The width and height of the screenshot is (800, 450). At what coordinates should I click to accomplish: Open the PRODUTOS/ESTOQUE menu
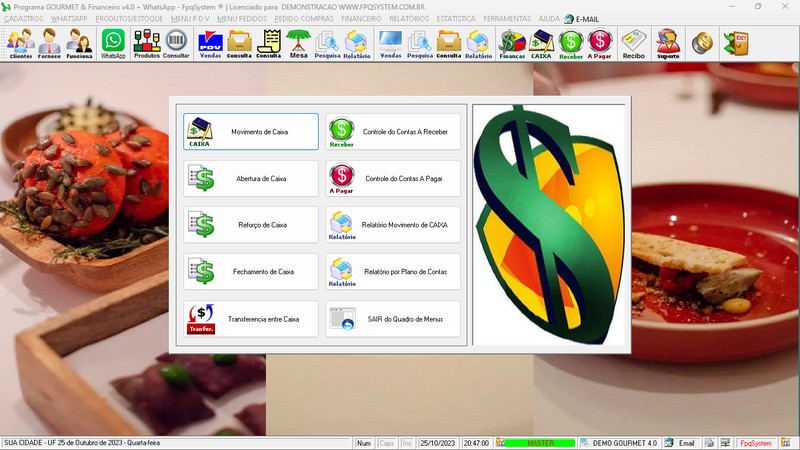pos(129,19)
